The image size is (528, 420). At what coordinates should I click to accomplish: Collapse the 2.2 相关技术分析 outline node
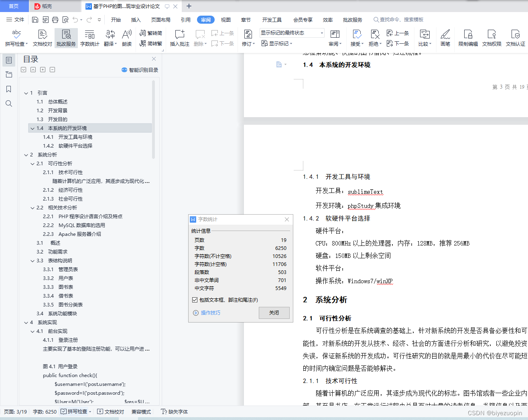32,208
